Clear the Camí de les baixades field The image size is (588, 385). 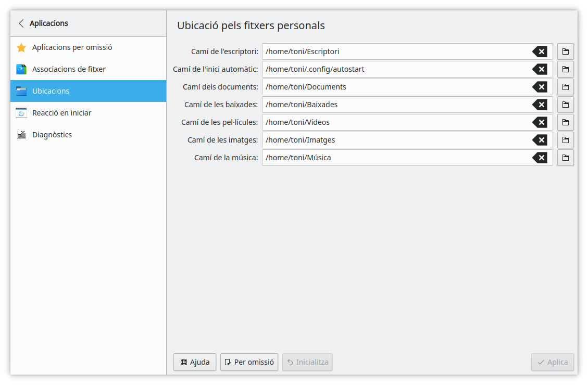pyautogui.click(x=541, y=105)
